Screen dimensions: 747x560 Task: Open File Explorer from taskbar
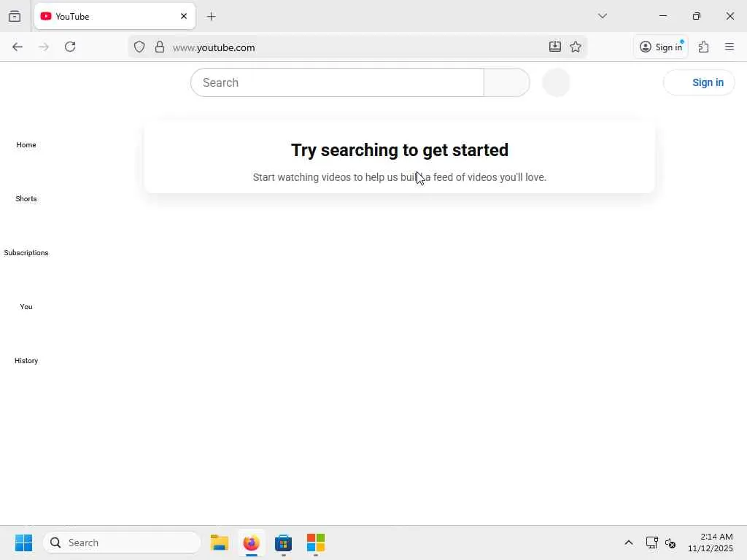219,542
